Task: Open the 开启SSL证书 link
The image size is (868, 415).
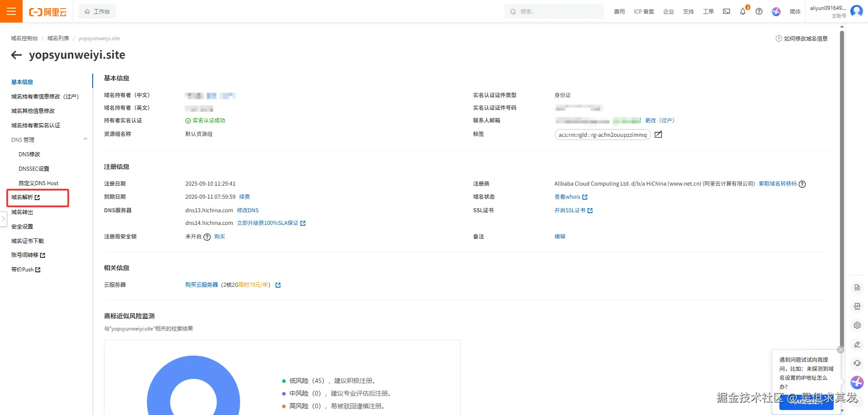Action: point(571,210)
